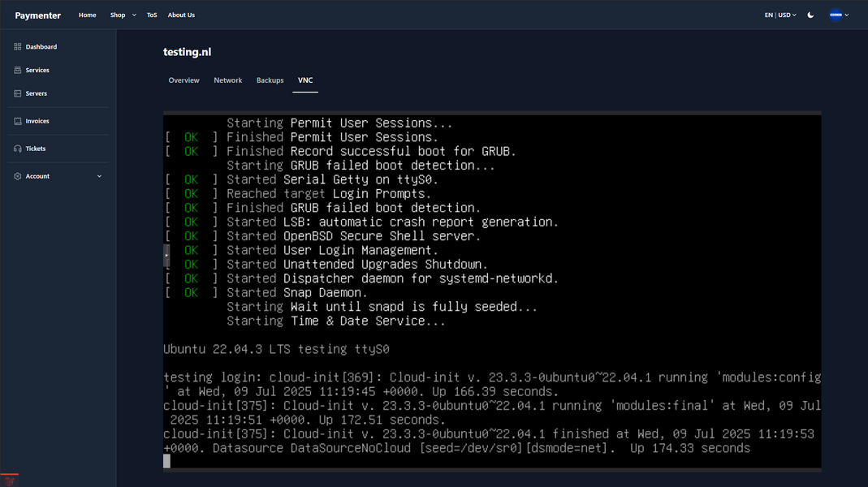Click the Account gear icon
The width and height of the screenshot is (868, 487).
click(18, 177)
